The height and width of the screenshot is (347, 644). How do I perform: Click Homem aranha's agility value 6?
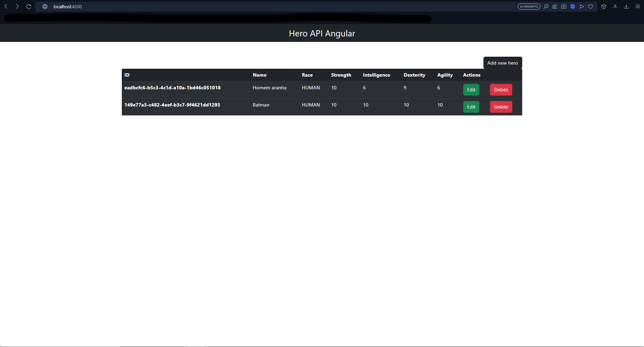[x=438, y=88]
